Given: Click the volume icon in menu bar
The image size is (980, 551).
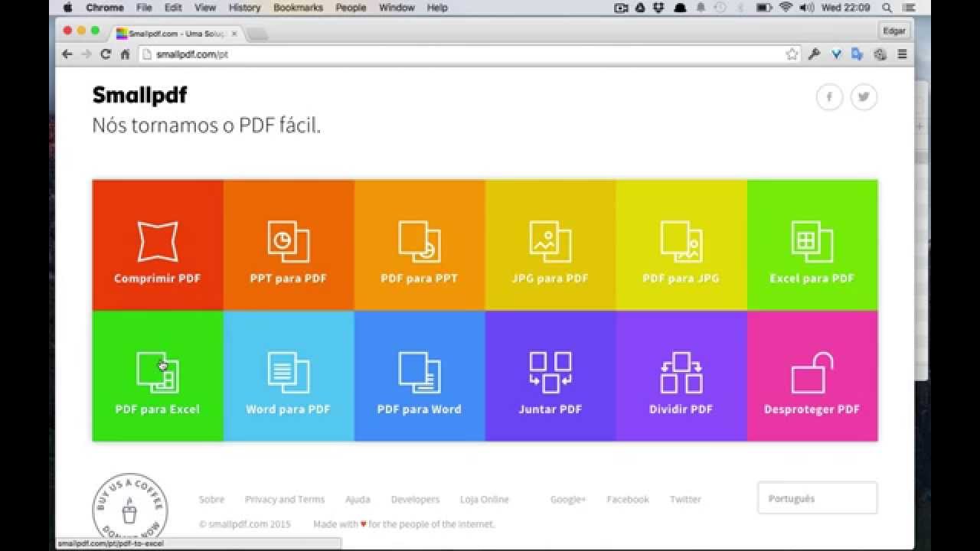Looking at the screenshot, I should coord(807,8).
